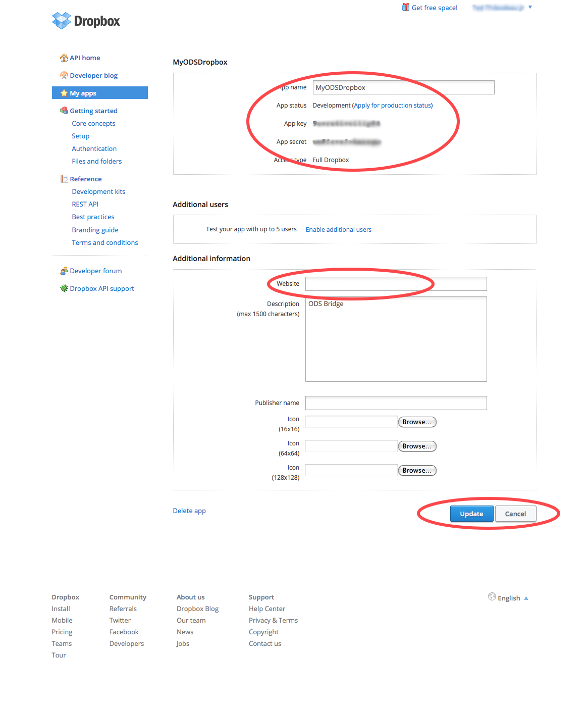Open the account dropdown arrow at top right
The width and height of the screenshot is (588, 706).
click(x=530, y=7)
